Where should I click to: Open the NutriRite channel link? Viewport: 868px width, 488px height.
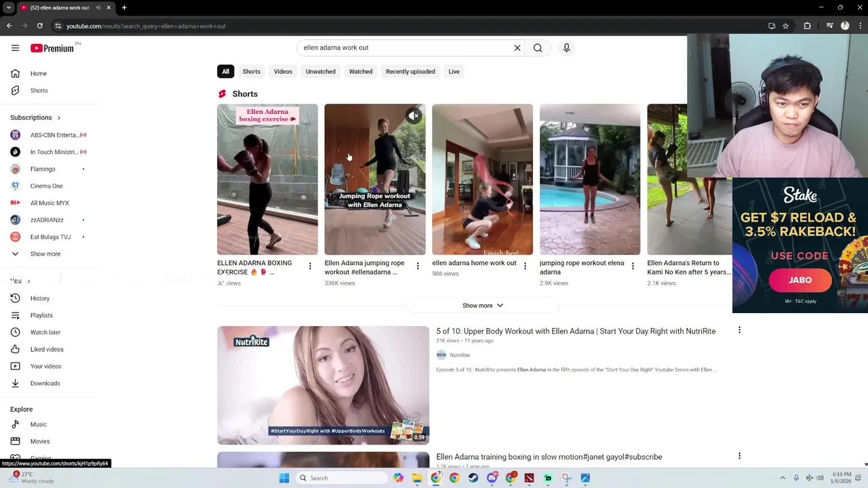(459, 355)
